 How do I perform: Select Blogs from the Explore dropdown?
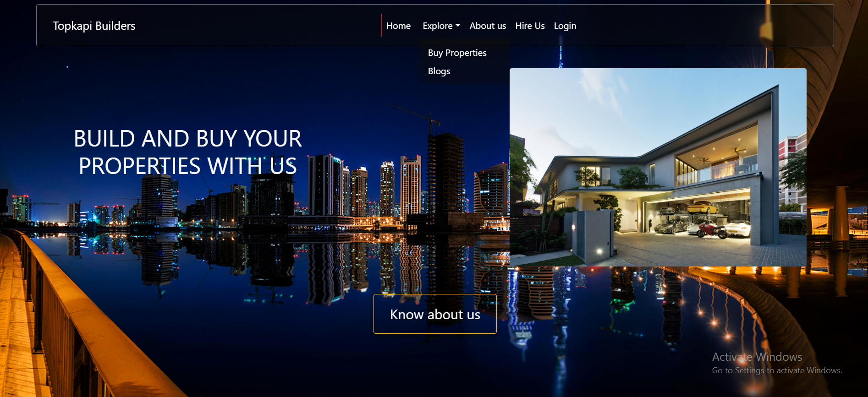(439, 71)
